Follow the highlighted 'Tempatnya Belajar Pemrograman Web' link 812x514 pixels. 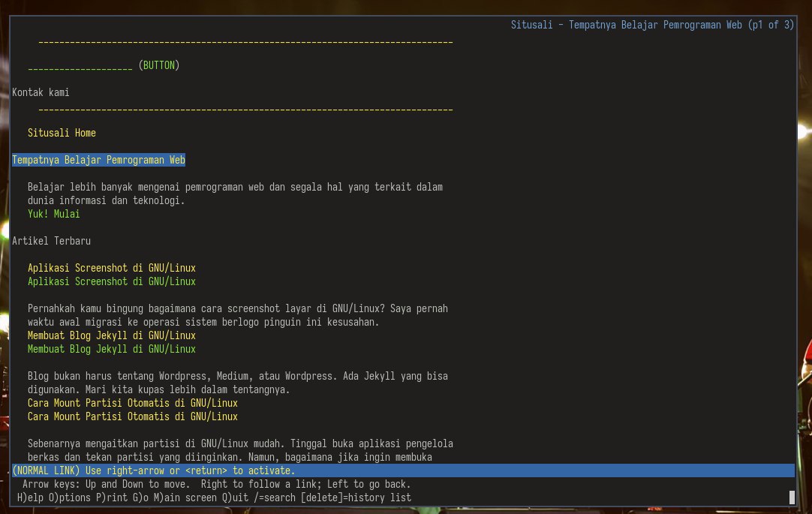tap(98, 160)
